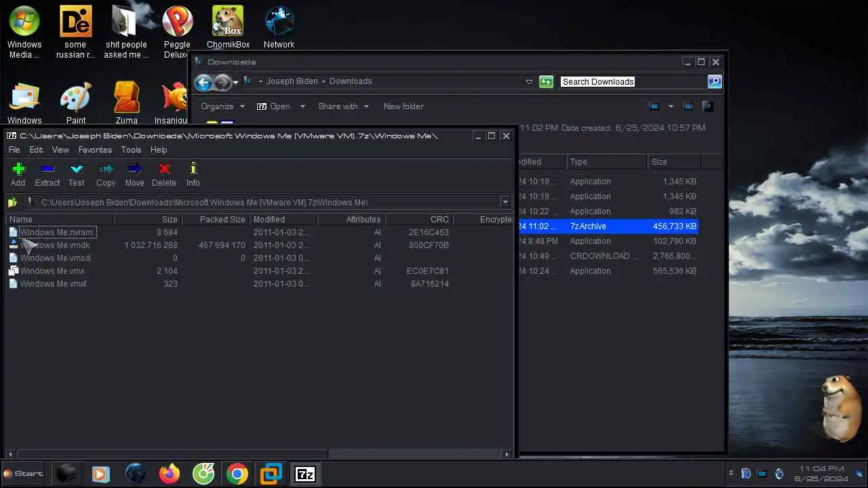The height and width of the screenshot is (488, 868).
Task: Sort 7-Zip list by Name column
Action: tap(60, 220)
